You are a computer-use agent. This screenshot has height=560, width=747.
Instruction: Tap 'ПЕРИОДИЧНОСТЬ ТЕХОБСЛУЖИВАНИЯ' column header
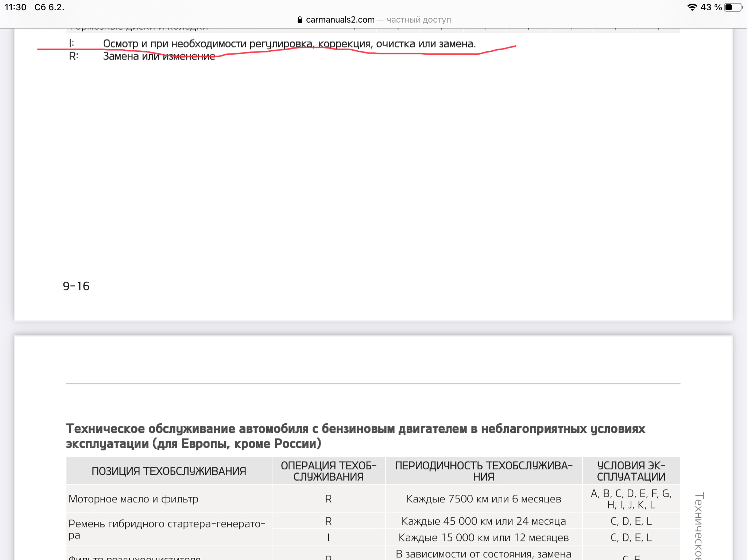click(x=484, y=471)
